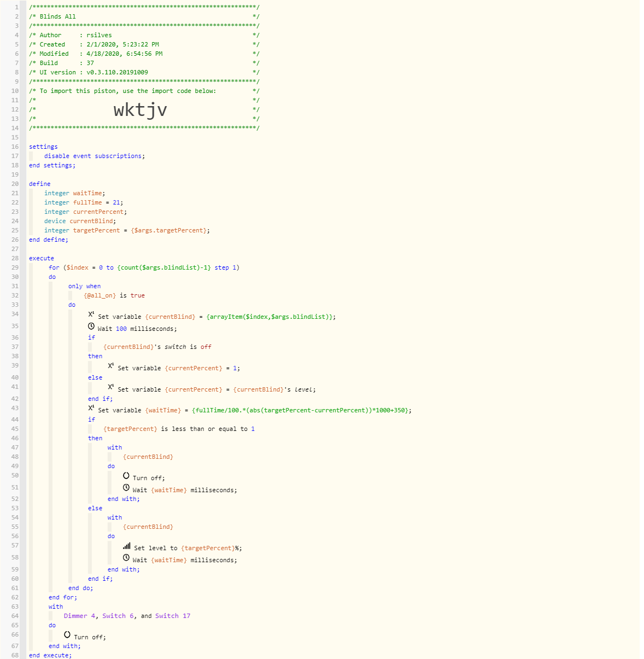Viewport: 644px width, 659px height.
Task: Select 'integer fullTime = 21' definition
Action: (84, 202)
